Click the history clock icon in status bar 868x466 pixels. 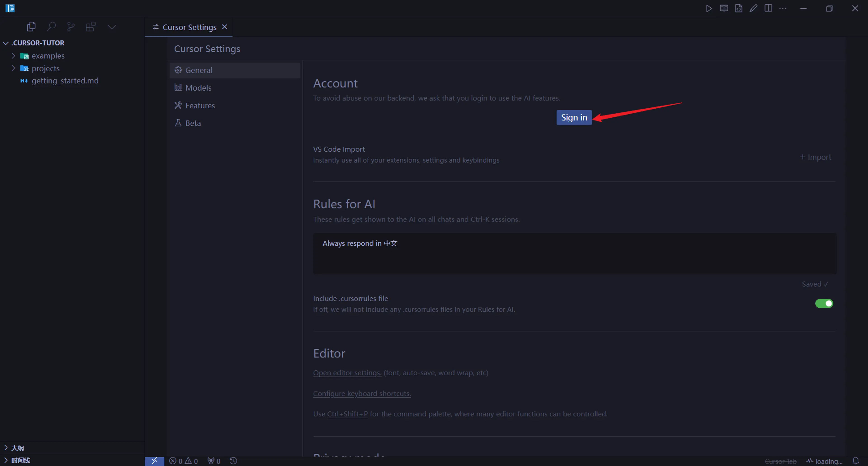(234, 461)
